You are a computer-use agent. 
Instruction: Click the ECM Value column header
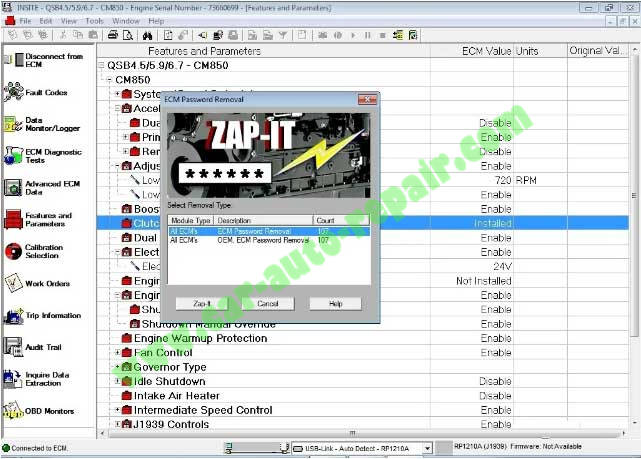coord(472,51)
